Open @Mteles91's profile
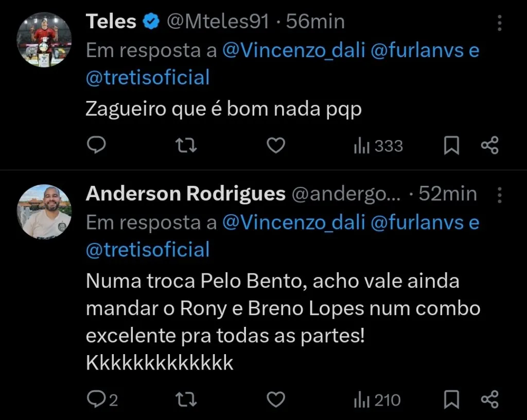The height and width of the screenshot is (420, 527). 216,21
